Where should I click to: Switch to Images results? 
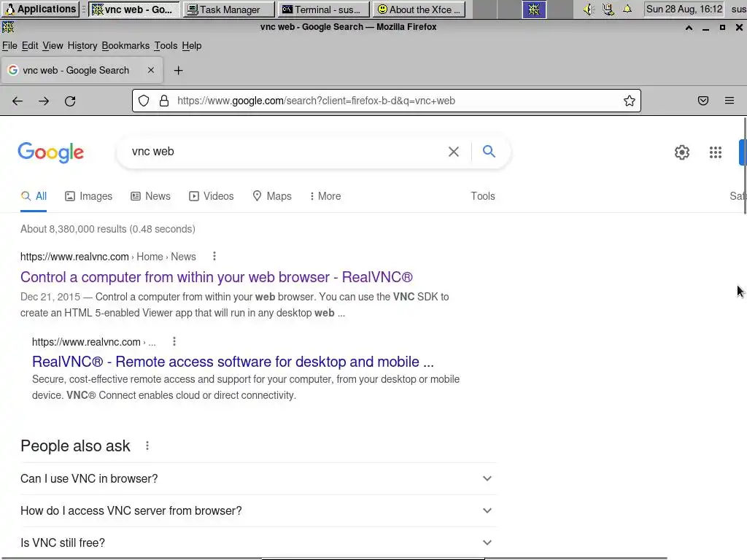pyautogui.click(x=88, y=196)
